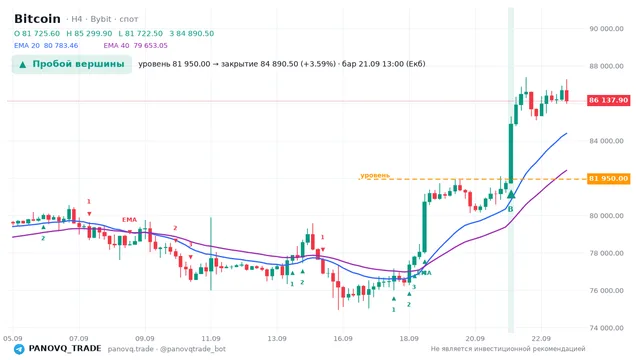640x360 pixels.
Task: Click the Bitcoin chart title
Action: pos(37,19)
